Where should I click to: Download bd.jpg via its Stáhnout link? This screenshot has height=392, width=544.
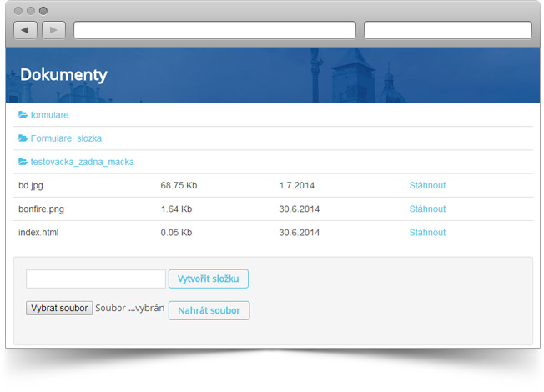pos(427,185)
